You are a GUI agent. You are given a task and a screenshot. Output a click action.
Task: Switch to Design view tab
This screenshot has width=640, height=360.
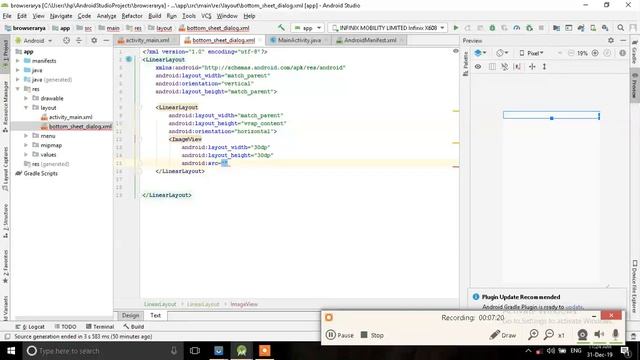coord(130,315)
